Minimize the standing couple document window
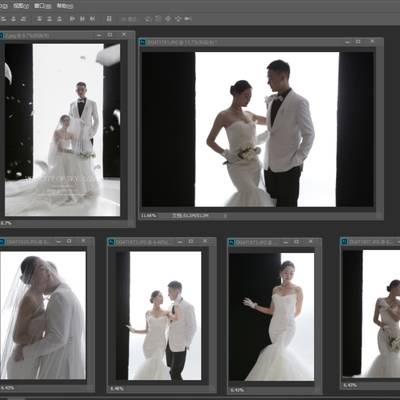Screen dimensions: 400x400 [x=180, y=241]
